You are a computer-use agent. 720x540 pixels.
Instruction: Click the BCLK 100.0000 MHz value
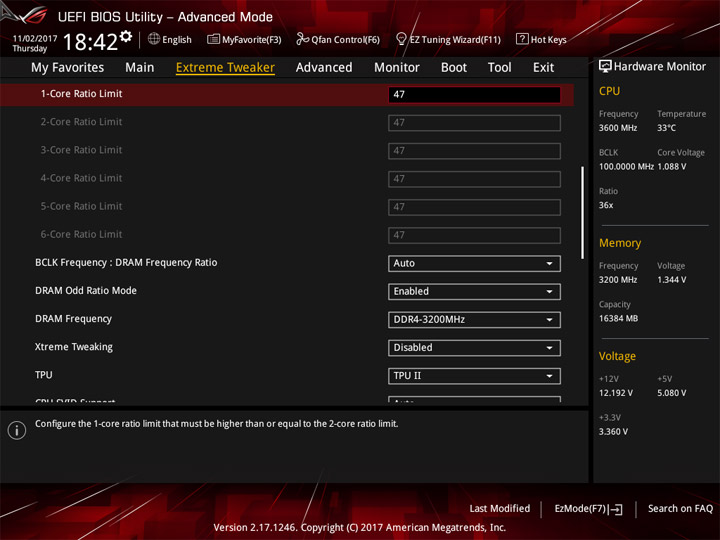click(x=626, y=167)
